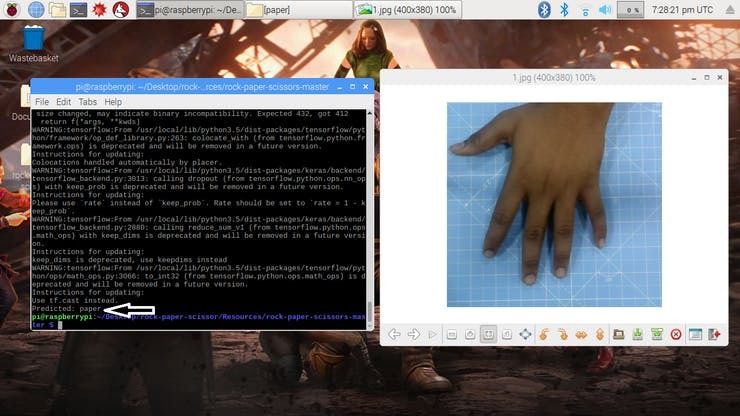
Task: Switch image viewer to full screen
Action: [525, 334]
